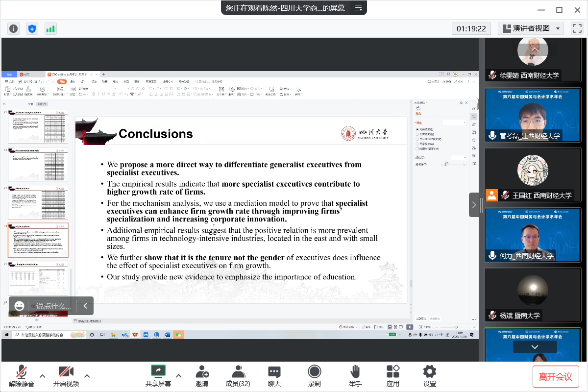Collapse the participant video side panel
Image resolution: width=588 pixels, height=392 pixels.
[474, 205]
